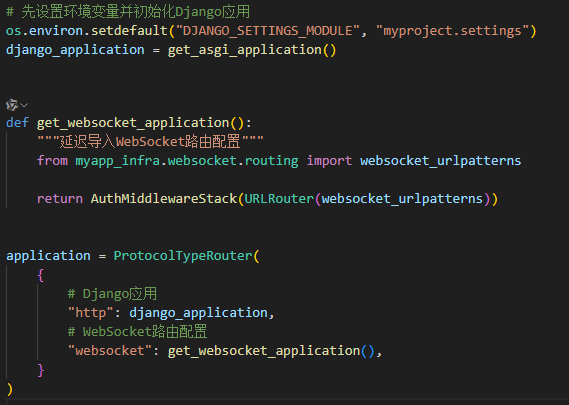The image size is (569, 405).
Task: Click the "websocket" dictionary key
Action: coord(110,351)
